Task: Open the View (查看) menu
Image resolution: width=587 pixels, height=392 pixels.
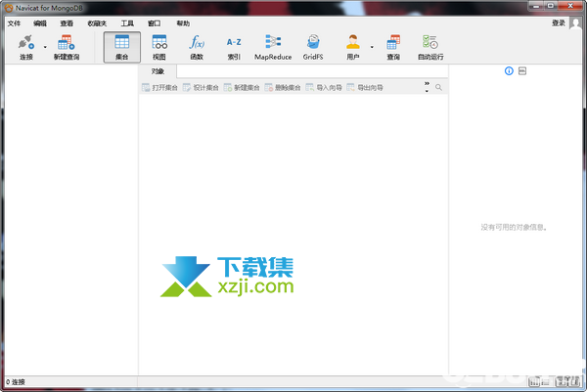Action: 67,23
